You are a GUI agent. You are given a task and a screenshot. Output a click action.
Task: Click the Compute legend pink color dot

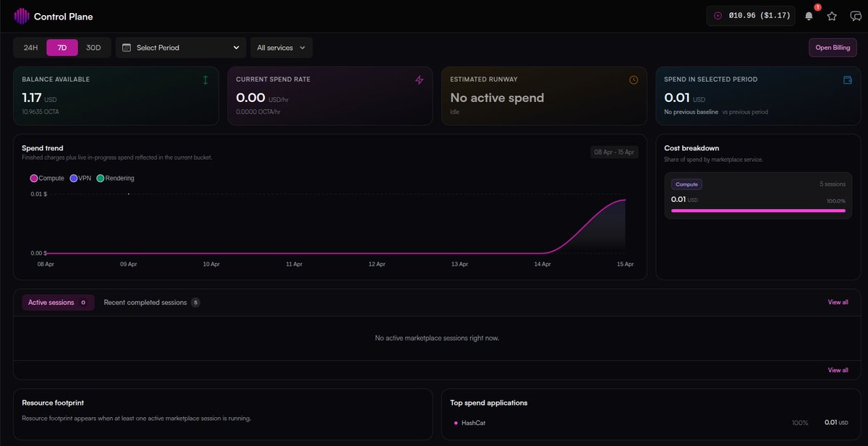pos(33,179)
